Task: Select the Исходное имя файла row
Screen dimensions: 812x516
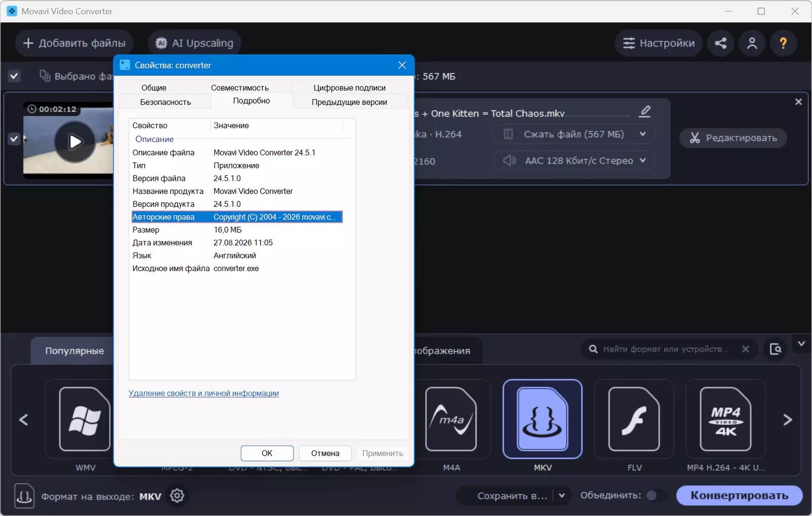Action: [x=237, y=268]
